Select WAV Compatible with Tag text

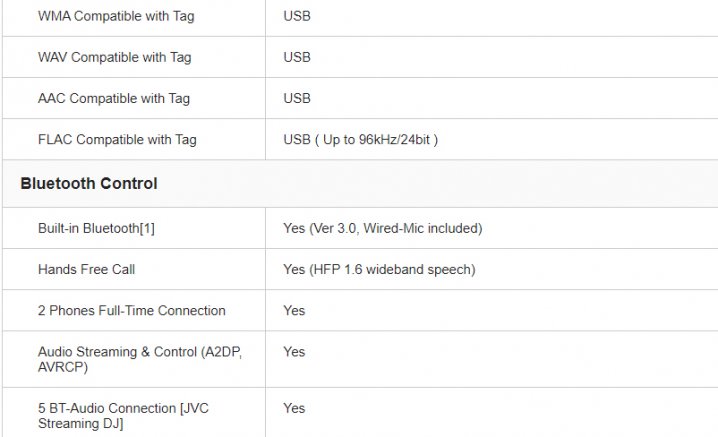pos(114,57)
